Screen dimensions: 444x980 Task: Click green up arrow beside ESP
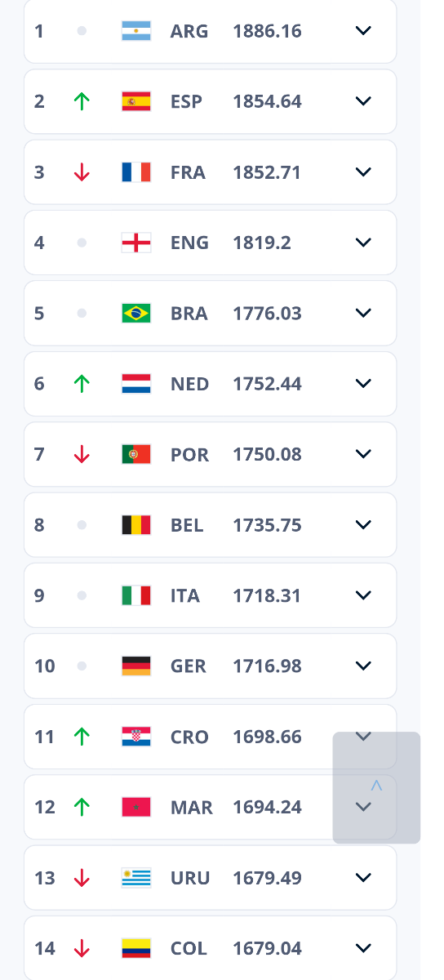pyautogui.click(x=82, y=101)
